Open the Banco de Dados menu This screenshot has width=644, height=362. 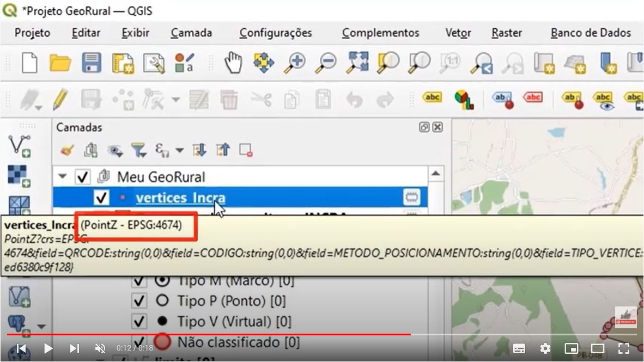[x=591, y=33]
